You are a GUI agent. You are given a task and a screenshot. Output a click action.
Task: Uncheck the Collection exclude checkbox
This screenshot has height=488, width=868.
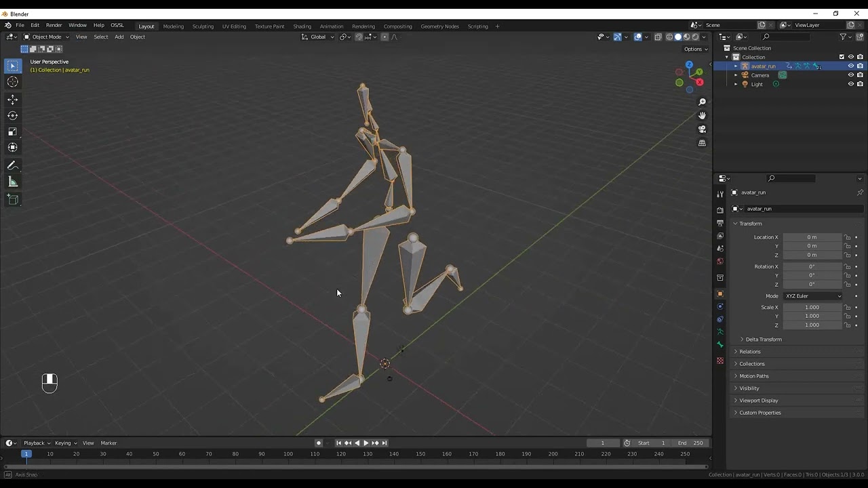tap(842, 57)
